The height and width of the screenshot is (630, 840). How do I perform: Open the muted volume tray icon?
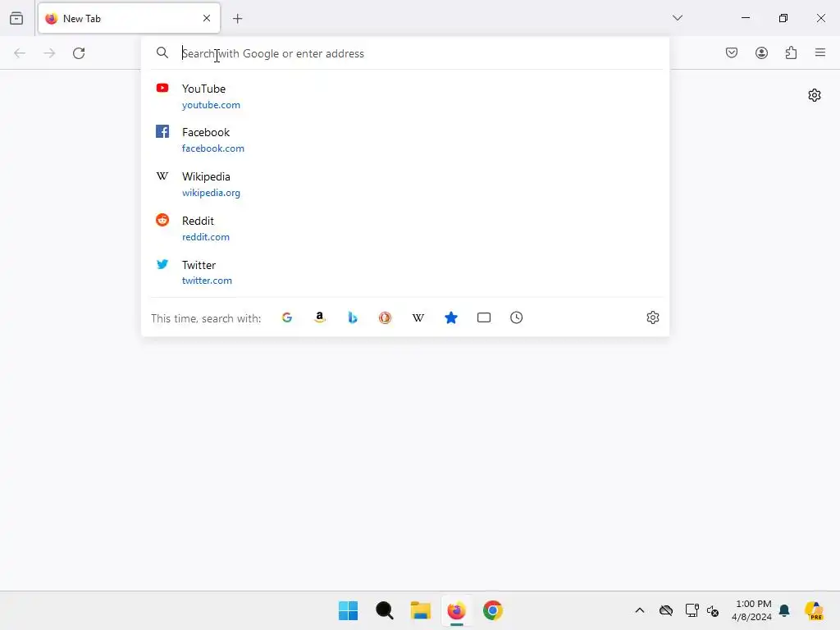[713, 610]
